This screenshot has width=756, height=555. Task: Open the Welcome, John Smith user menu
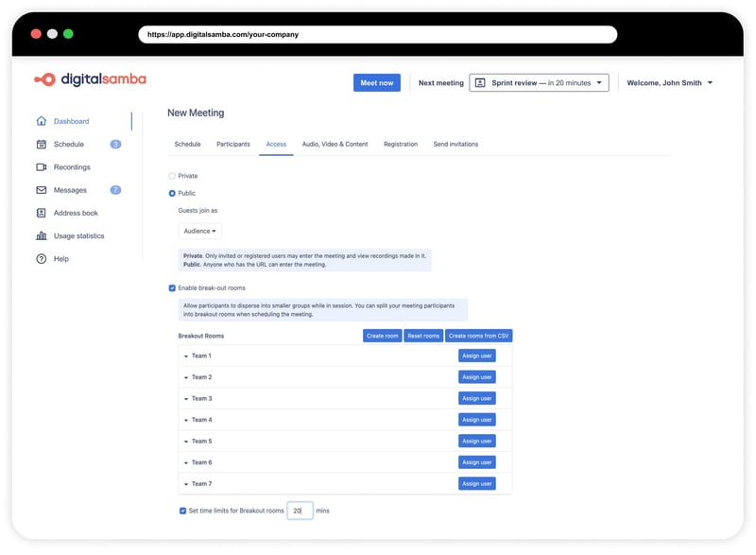pyautogui.click(x=670, y=83)
